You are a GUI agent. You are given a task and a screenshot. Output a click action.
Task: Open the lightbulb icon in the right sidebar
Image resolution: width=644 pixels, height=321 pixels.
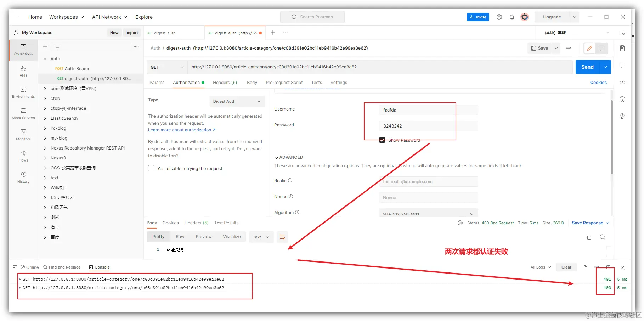[x=622, y=116]
